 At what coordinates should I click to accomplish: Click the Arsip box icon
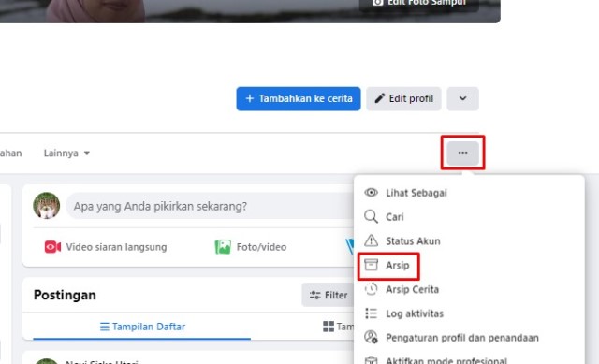click(x=371, y=265)
